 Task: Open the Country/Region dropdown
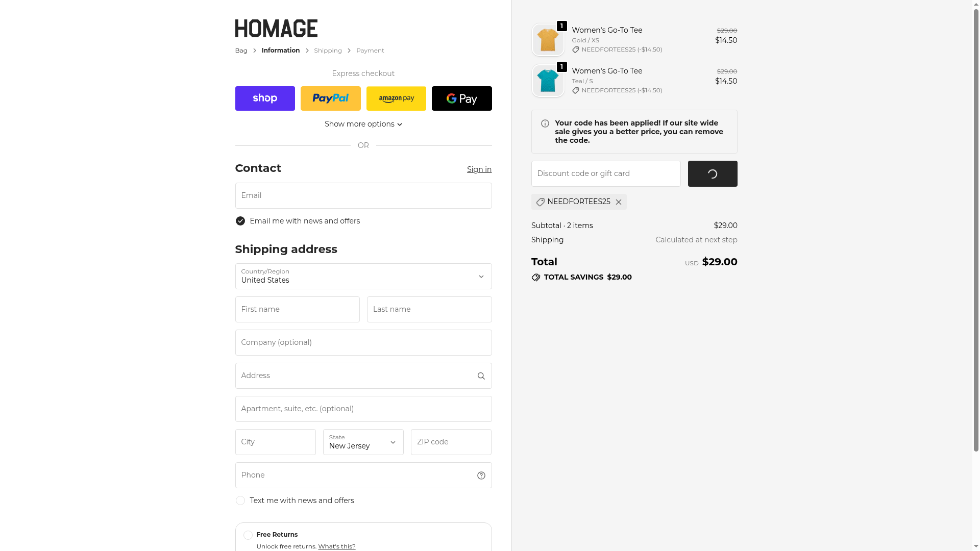[x=363, y=277]
